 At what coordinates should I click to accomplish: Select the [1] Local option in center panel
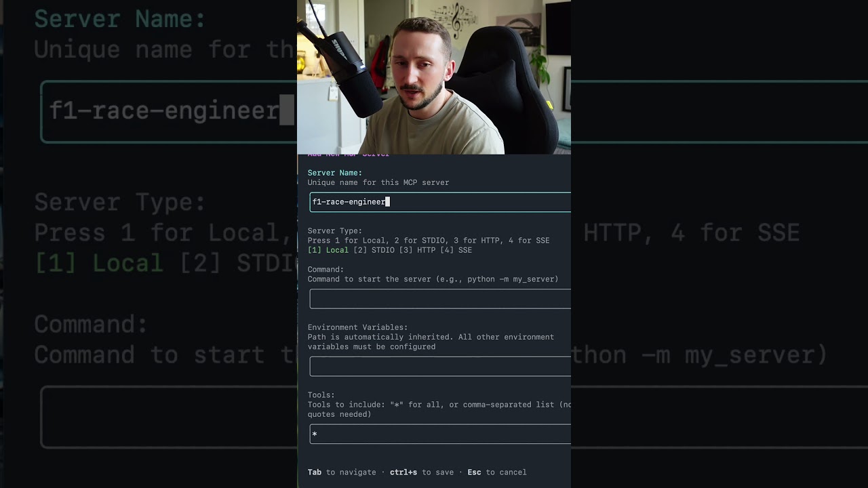point(328,250)
